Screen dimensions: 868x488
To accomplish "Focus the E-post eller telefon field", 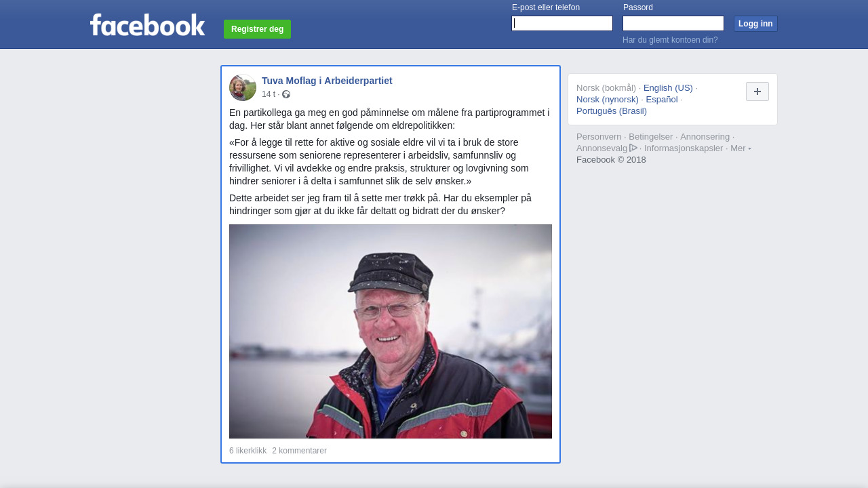I will click(x=562, y=24).
